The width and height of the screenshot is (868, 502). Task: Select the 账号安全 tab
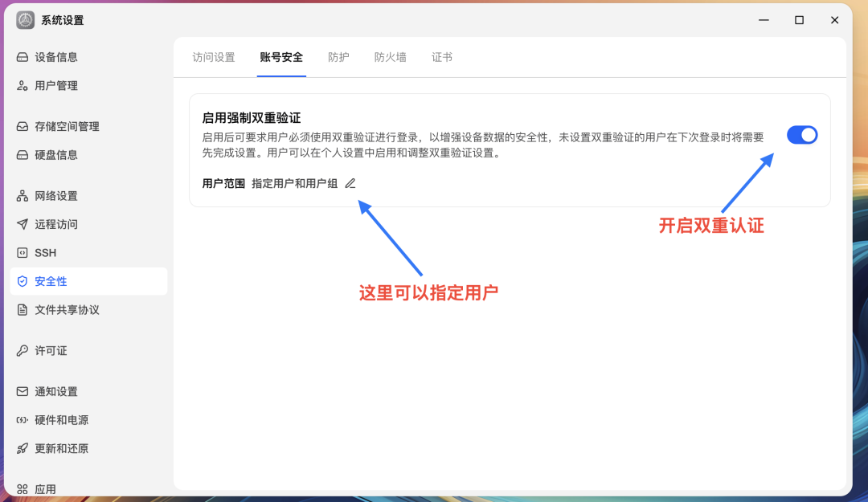click(x=281, y=58)
